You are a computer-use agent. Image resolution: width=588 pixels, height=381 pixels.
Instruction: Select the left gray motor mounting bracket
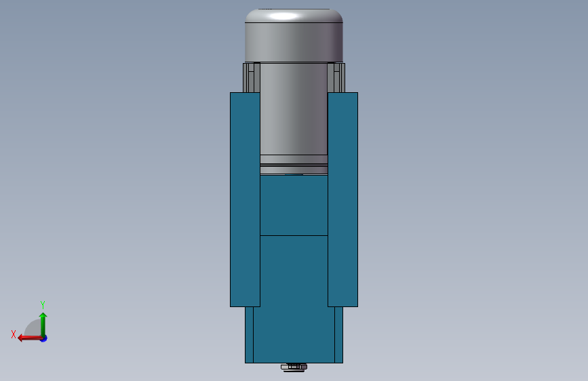pos(251,78)
